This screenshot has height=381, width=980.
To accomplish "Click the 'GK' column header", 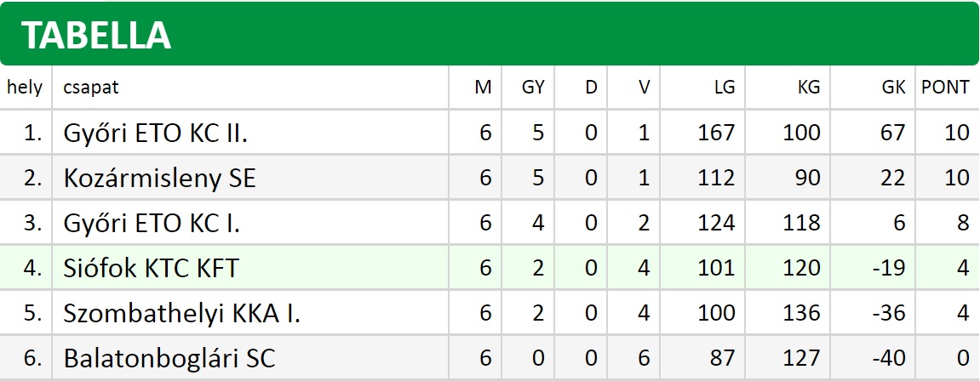I will (x=893, y=88).
